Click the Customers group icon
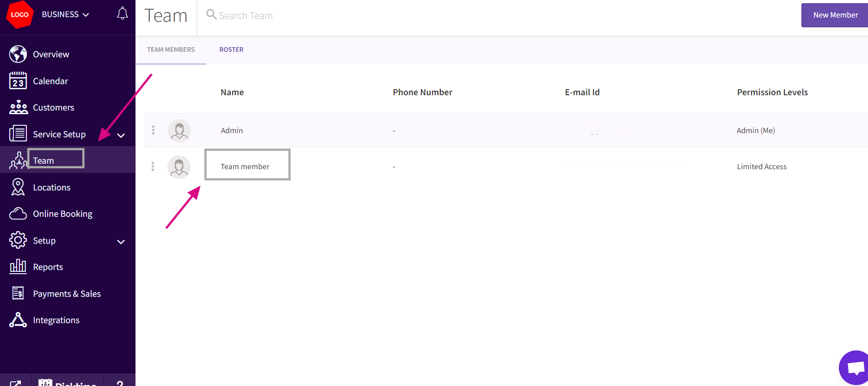The width and height of the screenshot is (868, 386). [x=18, y=107]
